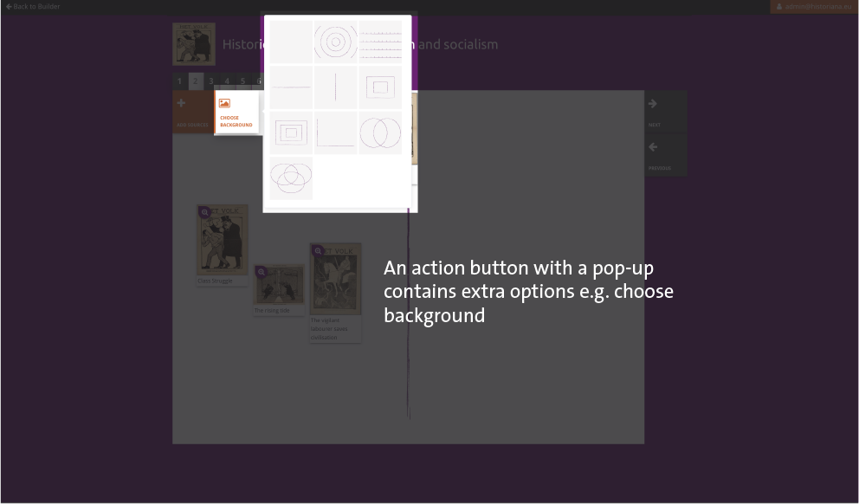The image size is (859, 504).
Task: Pick the L-shaped axes background
Action: (335, 132)
